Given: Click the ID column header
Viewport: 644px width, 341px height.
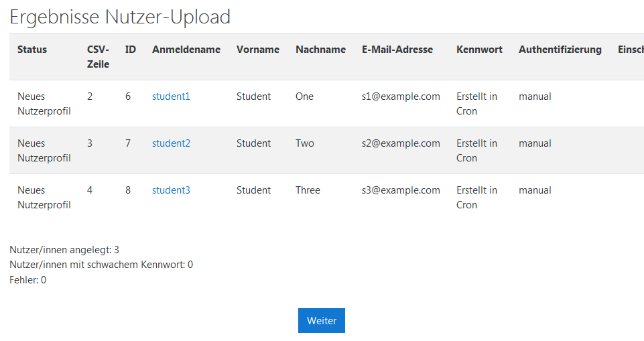Looking at the screenshot, I should [131, 50].
